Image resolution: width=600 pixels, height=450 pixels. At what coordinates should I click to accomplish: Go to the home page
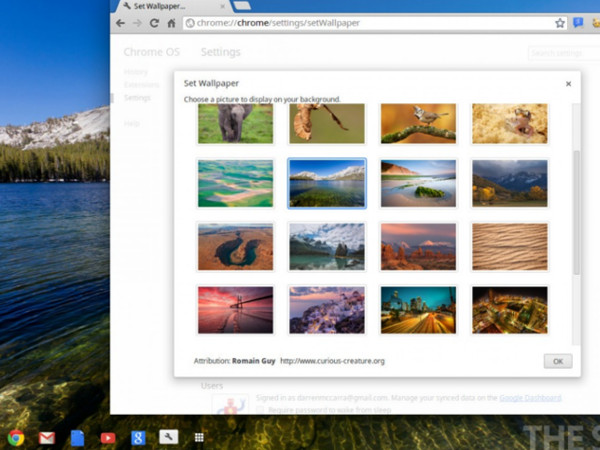tap(171, 23)
